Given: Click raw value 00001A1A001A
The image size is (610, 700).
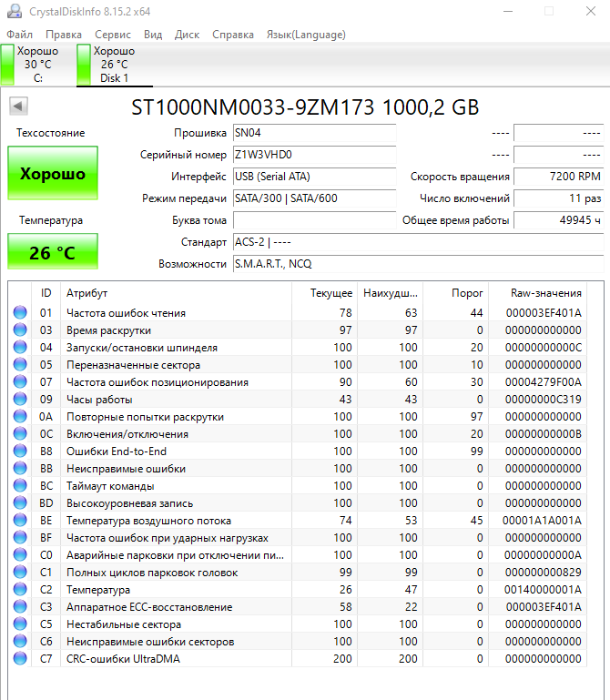Looking at the screenshot, I should tap(542, 520).
